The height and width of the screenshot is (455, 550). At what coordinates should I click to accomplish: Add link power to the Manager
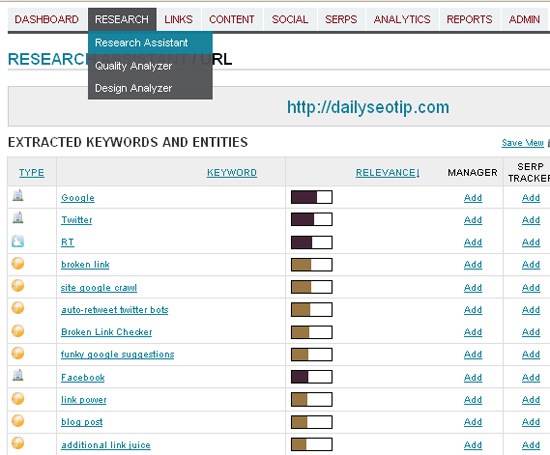[473, 400]
